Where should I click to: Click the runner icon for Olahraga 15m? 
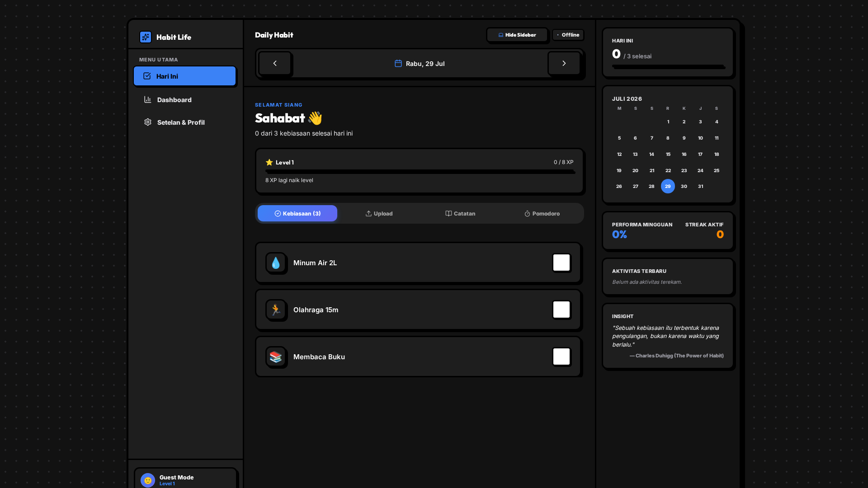(276, 310)
